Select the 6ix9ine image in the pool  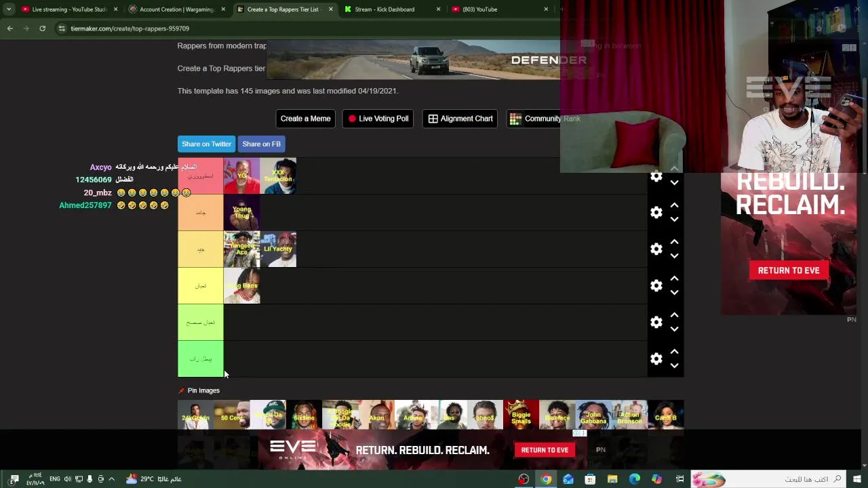[x=304, y=415]
